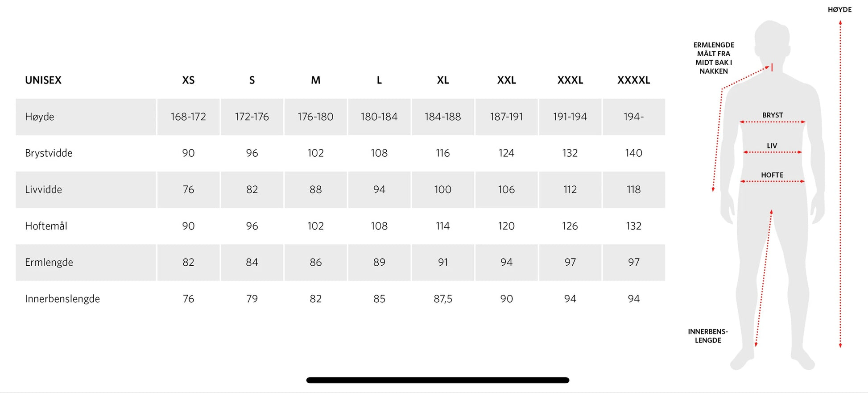Click the UNISEX table heading
The image size is (868, 393).
click(x=43, y=80)
